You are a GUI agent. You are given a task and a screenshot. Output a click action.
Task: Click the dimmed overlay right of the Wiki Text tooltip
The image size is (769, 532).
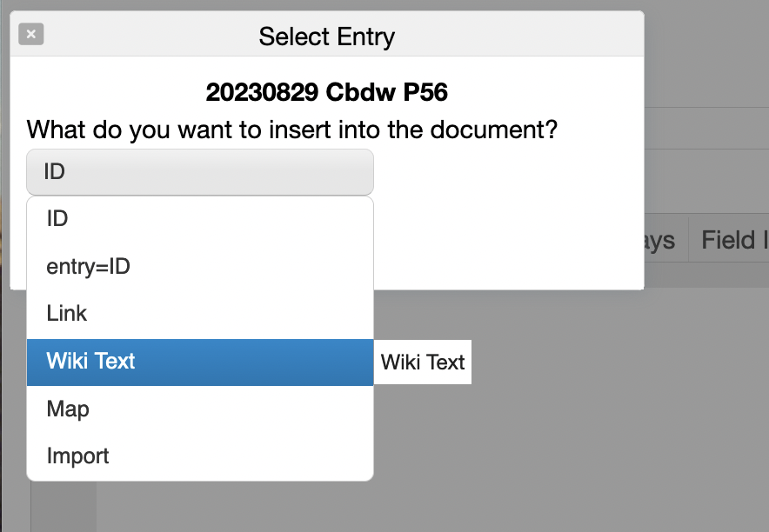pos(609,365)
